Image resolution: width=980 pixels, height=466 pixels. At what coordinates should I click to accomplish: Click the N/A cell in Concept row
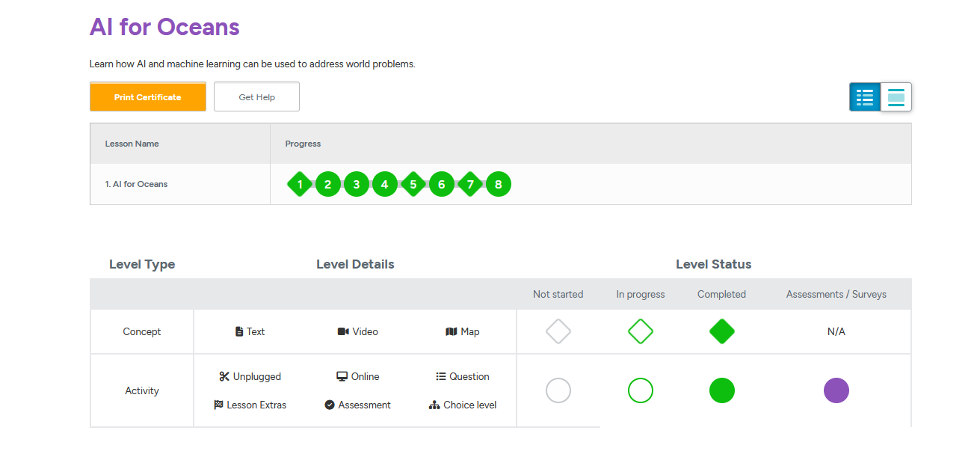click(x=836, y=331)
